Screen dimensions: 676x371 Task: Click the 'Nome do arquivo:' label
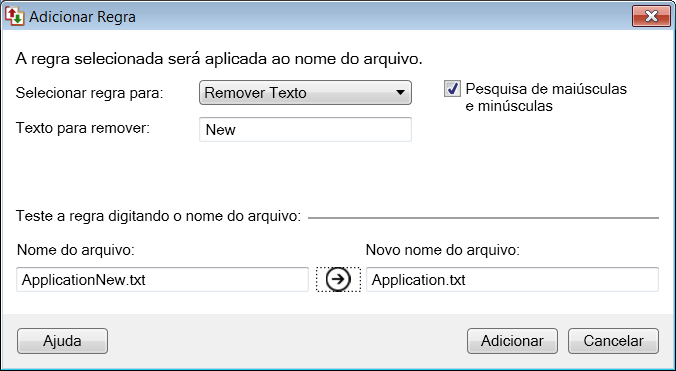coord(76,250)
